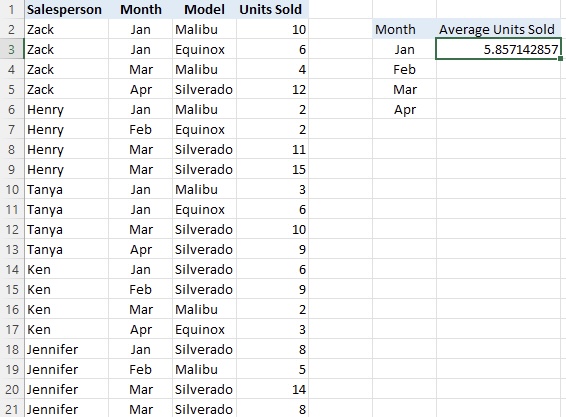The height and width of the screenshot is (417, 566).
Task: Select Henry's Units Sold value 11
Action: tap(273, 149)
